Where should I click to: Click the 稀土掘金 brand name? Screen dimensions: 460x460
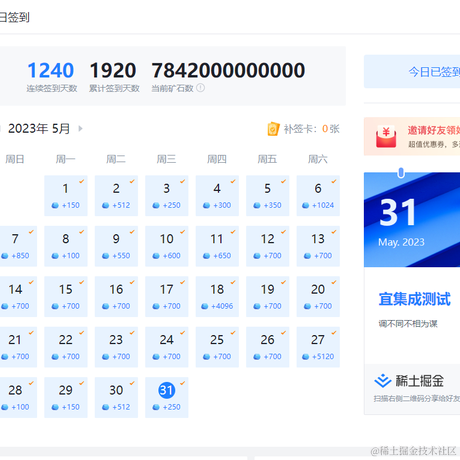[x=420, y=381]
